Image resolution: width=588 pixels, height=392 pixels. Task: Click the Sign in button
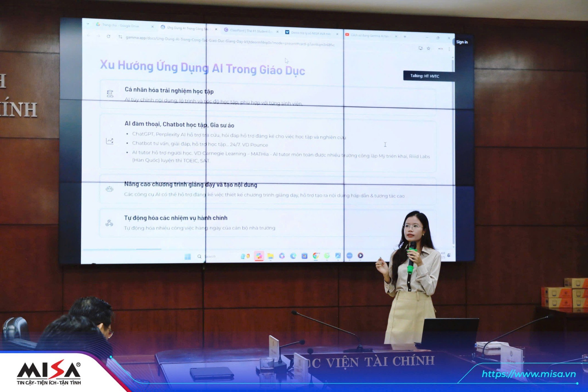tap(462, 42)
